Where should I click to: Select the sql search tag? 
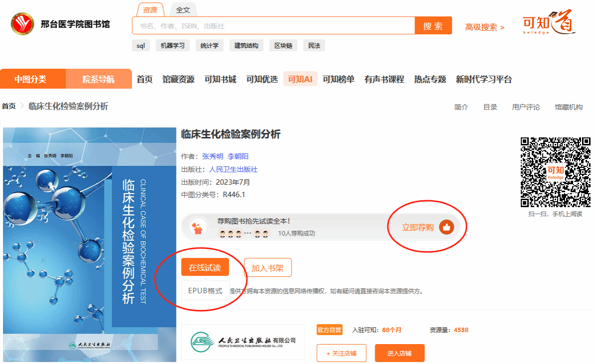tap(141, 45)
